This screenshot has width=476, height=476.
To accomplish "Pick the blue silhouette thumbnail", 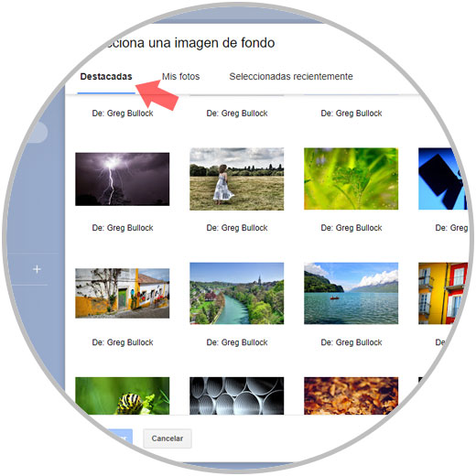I will [442, 178].
